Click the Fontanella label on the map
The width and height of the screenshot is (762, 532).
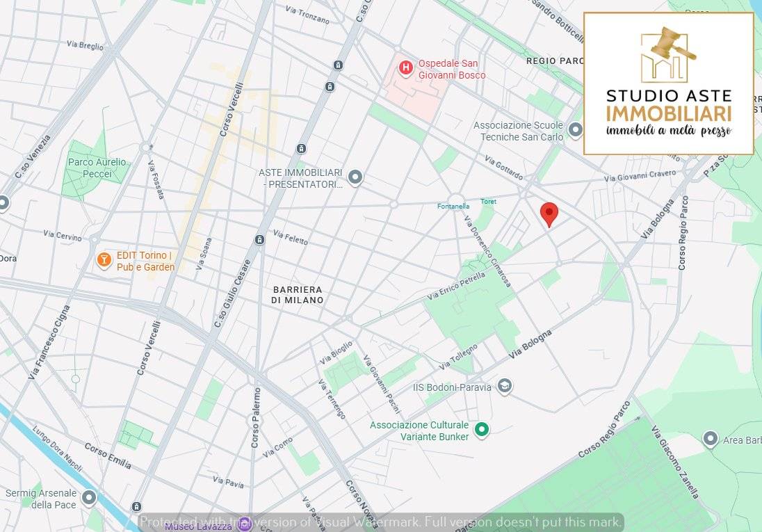[453, 207]
